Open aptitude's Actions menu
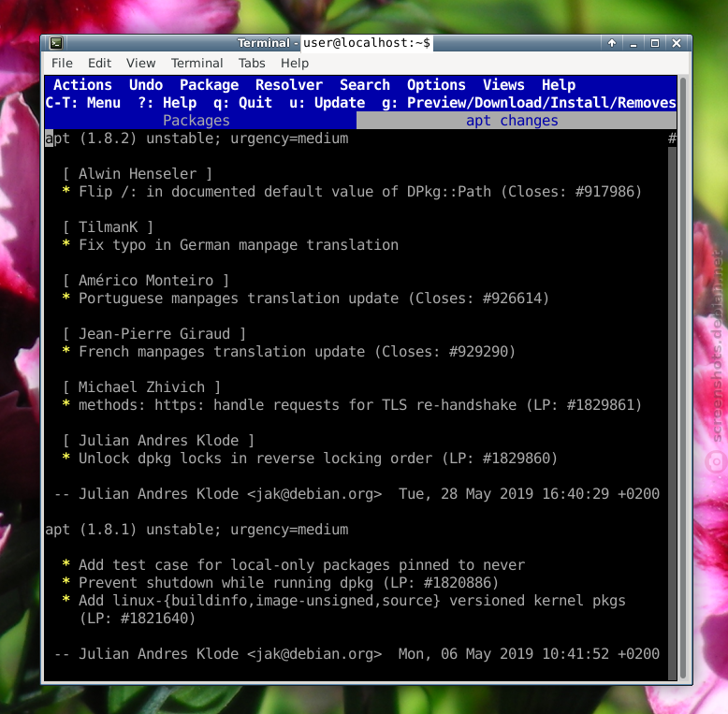728x714 pixels. pyautogui.click(x=82, y=85)
